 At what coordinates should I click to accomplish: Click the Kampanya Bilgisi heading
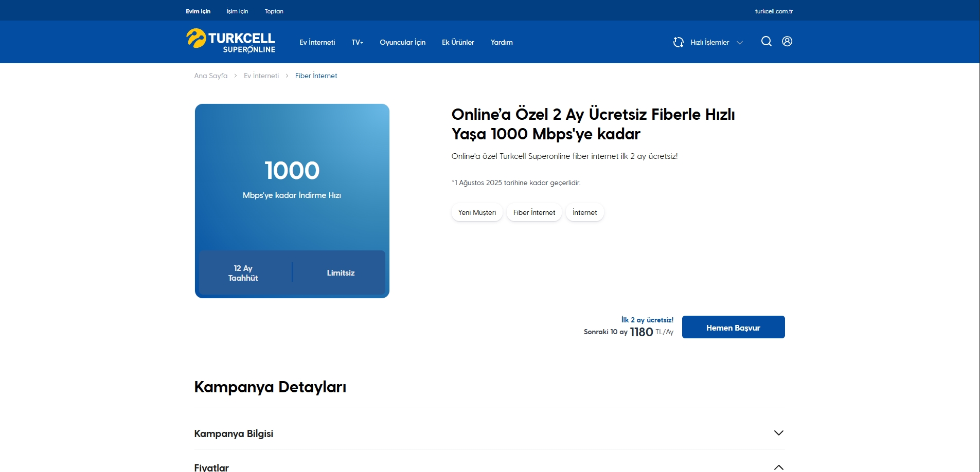[x=234, y=433]
